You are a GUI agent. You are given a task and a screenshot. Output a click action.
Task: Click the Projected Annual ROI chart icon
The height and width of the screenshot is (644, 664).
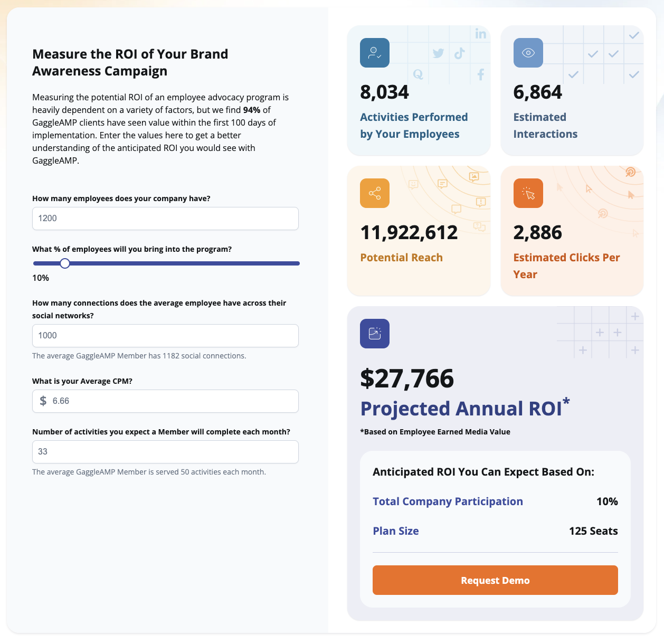click(375, 334)
